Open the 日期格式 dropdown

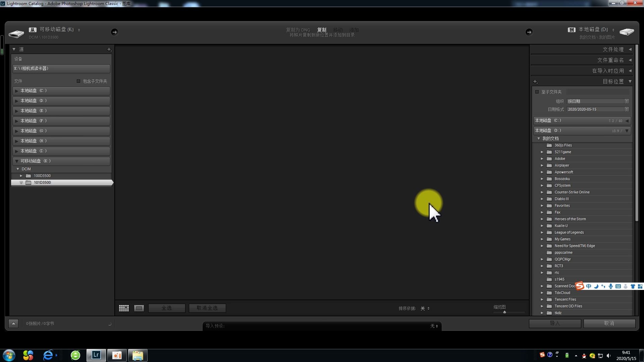(598, 109)
